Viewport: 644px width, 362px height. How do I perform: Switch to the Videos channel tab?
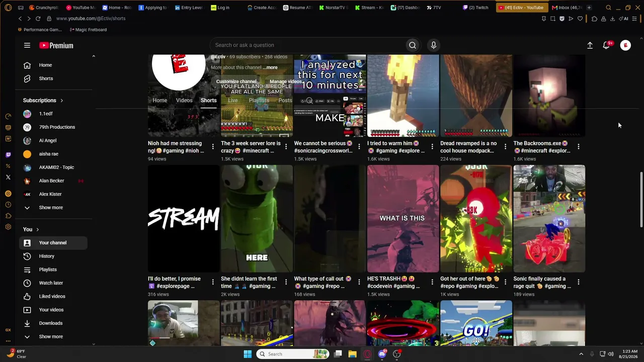(x=184, y=100)
